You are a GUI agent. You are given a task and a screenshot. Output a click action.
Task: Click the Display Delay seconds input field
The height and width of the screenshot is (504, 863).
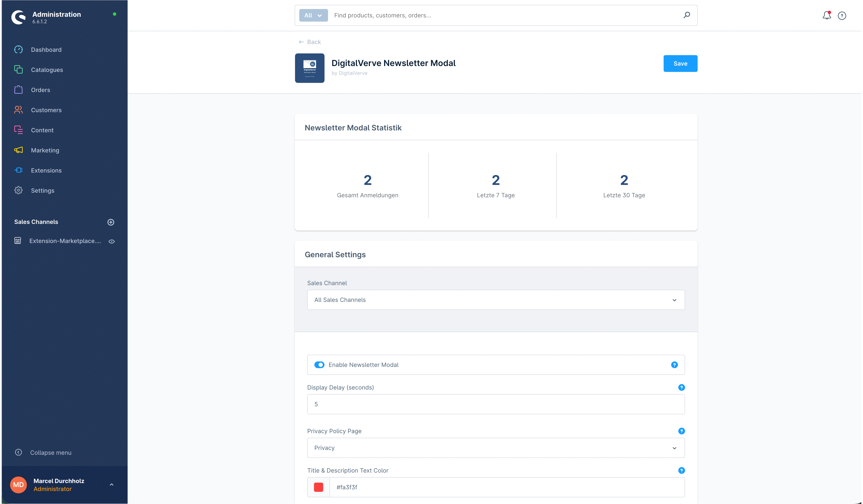[x=496, y=404]
